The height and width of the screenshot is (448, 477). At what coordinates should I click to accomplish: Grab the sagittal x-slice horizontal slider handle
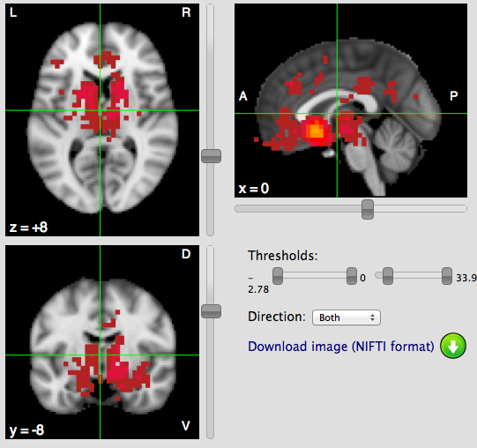368,209
